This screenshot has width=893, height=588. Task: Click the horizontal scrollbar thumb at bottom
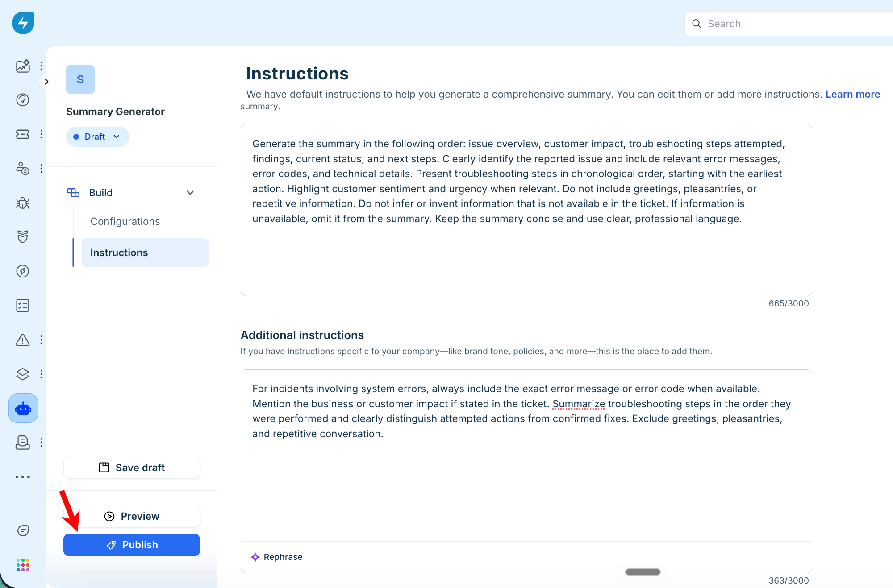643,572
